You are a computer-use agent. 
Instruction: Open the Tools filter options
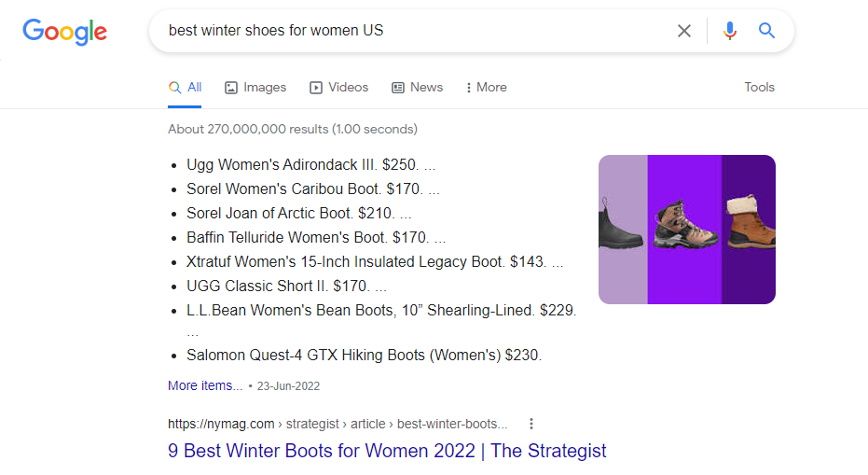tap(759, 87)
